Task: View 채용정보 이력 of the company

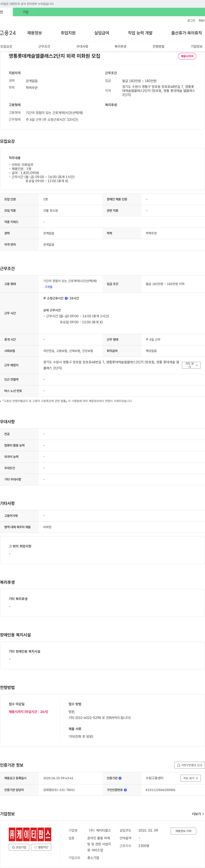Action: 183,831
